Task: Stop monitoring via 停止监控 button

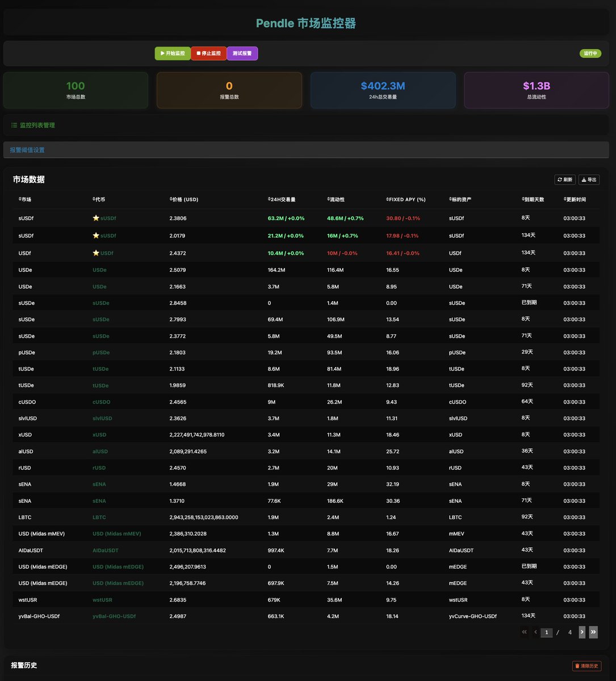Action: coord(208,53)
